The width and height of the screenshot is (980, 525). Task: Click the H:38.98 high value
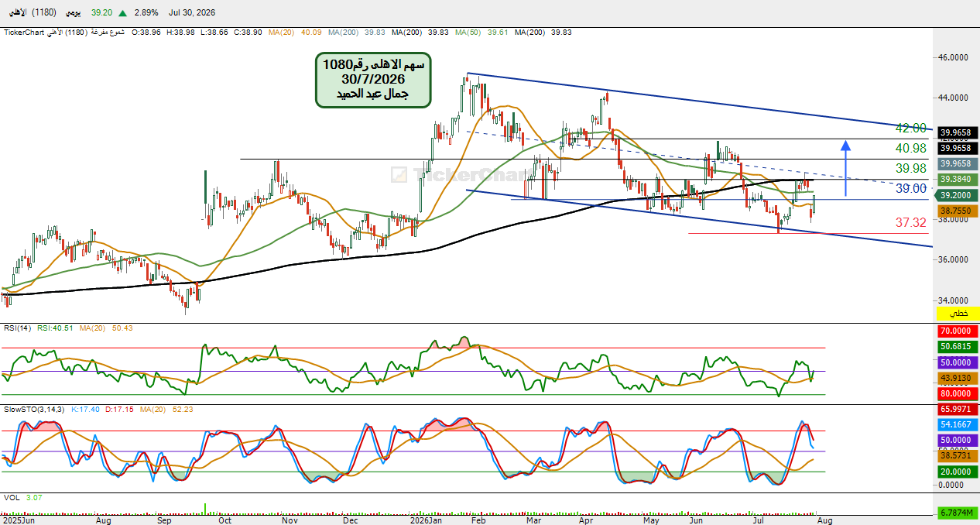(x=180, y=33)
